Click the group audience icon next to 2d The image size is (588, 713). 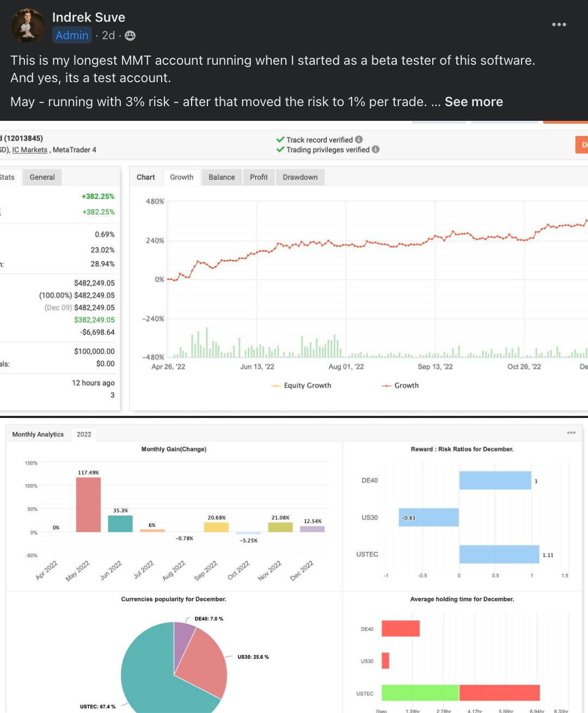(x=130, y=36)
